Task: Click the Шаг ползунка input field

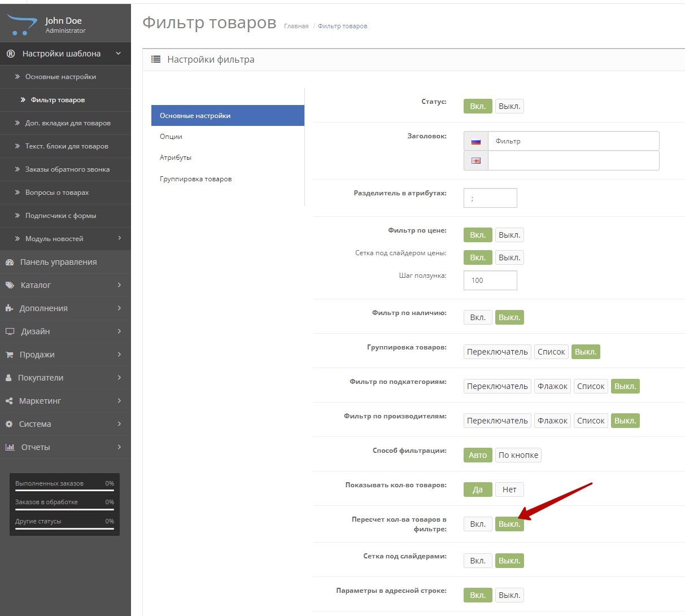Action: pos(490,280)
